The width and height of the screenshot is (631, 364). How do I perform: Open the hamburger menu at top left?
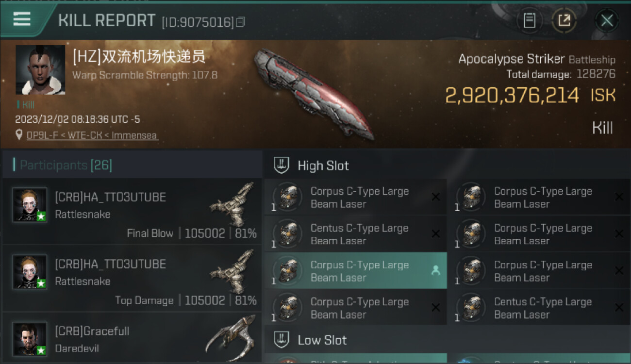22,19
